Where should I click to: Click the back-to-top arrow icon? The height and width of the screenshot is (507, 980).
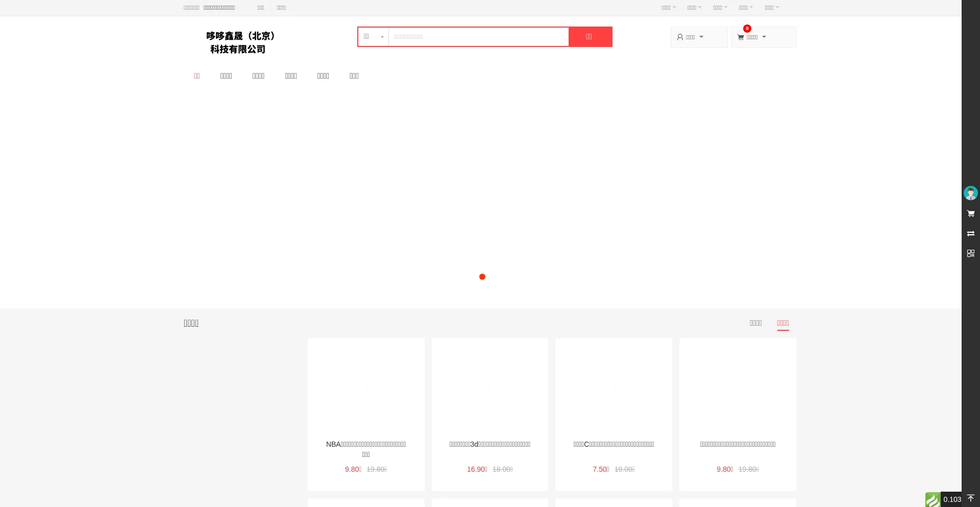coord(970,498)
